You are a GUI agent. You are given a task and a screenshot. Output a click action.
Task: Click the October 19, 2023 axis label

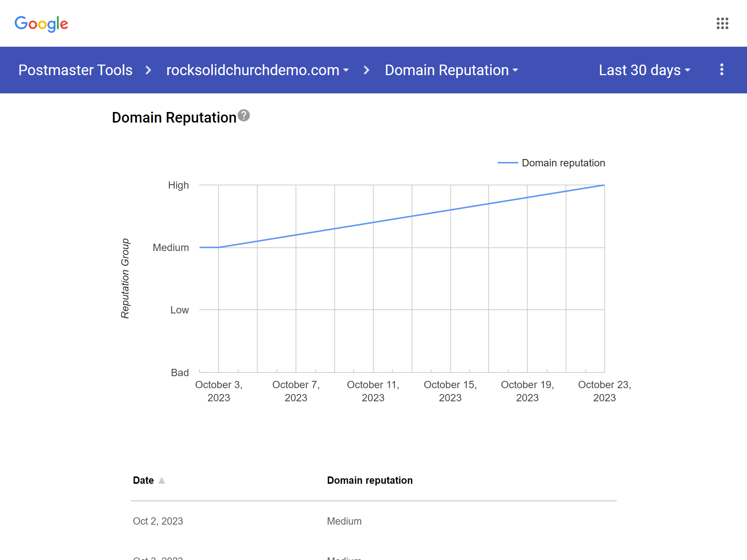click(527, 391)
